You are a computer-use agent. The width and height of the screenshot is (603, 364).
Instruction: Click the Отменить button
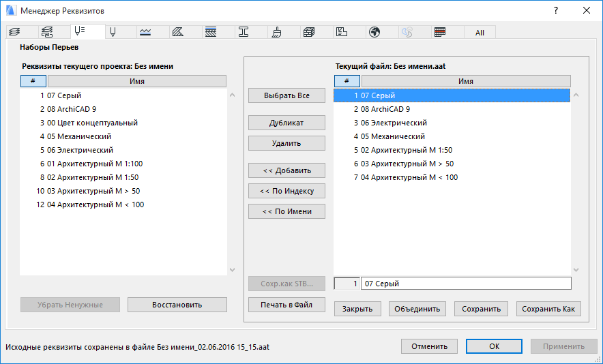click(x=429, y=346)
